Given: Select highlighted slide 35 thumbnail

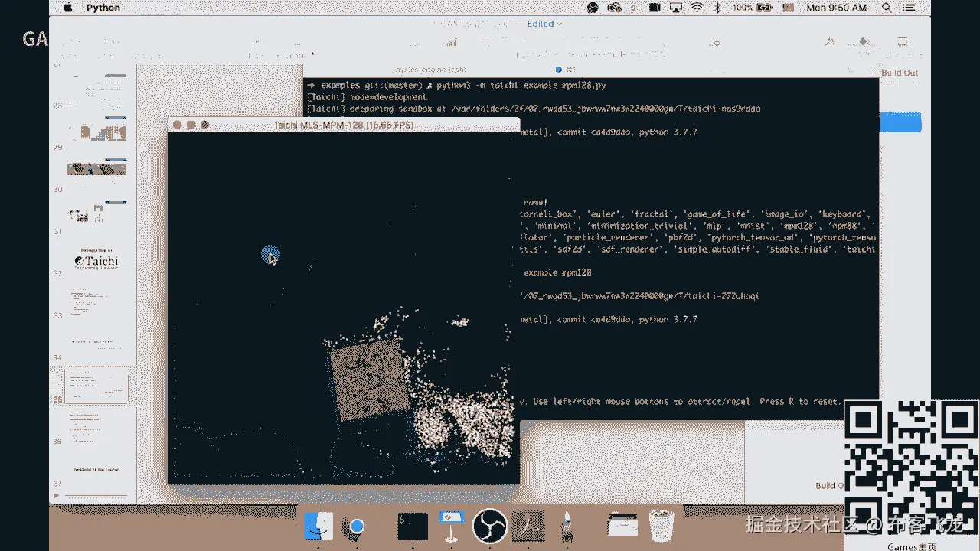Looking at the screenshot, I should pyautogui.click(x=96, y=385).
